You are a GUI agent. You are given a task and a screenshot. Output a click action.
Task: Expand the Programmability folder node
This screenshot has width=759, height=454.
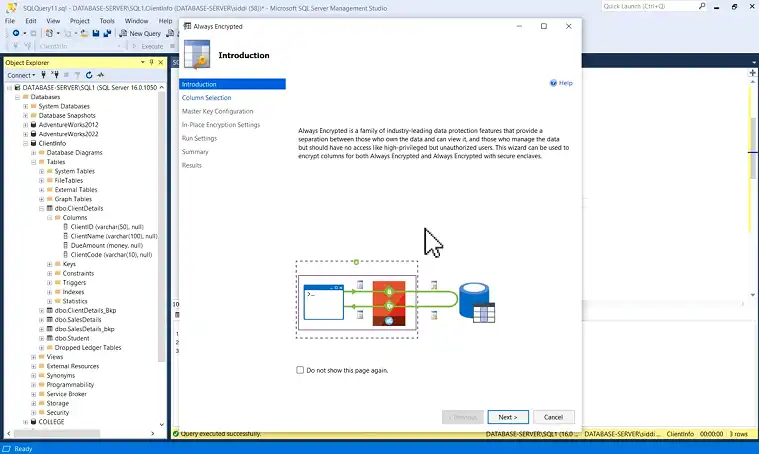click(33, 385)
